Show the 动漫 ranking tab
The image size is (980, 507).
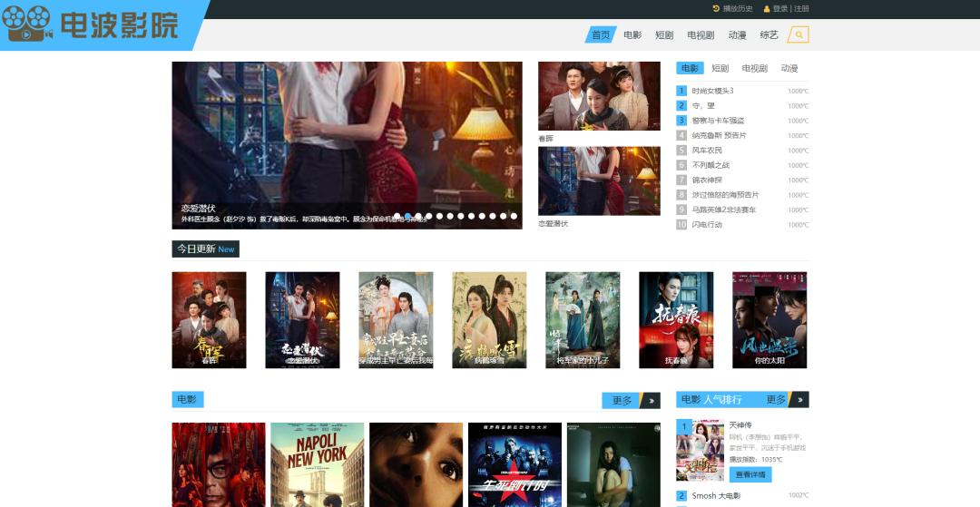789,68
